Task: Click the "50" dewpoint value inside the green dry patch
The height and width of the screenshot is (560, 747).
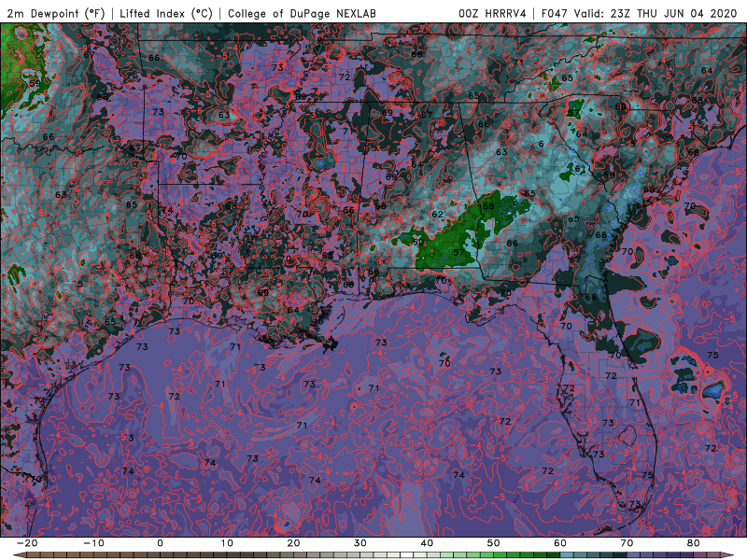Action: pos(417,242)
